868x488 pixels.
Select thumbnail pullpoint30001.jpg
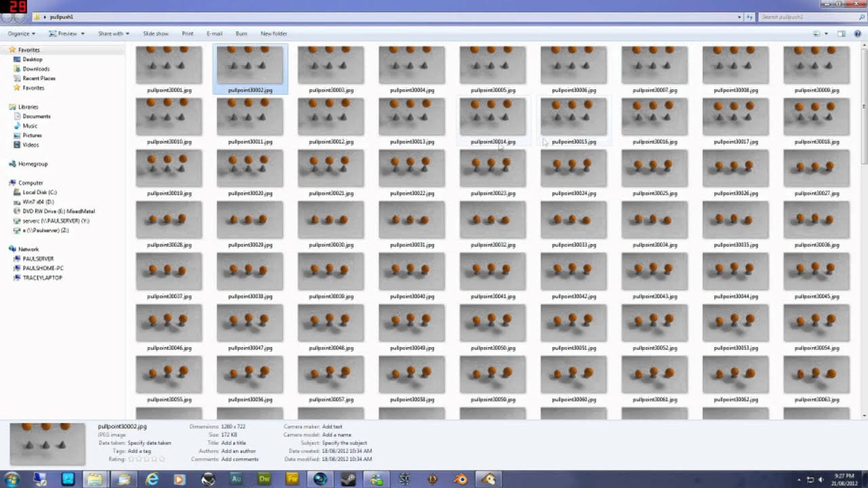169,69
